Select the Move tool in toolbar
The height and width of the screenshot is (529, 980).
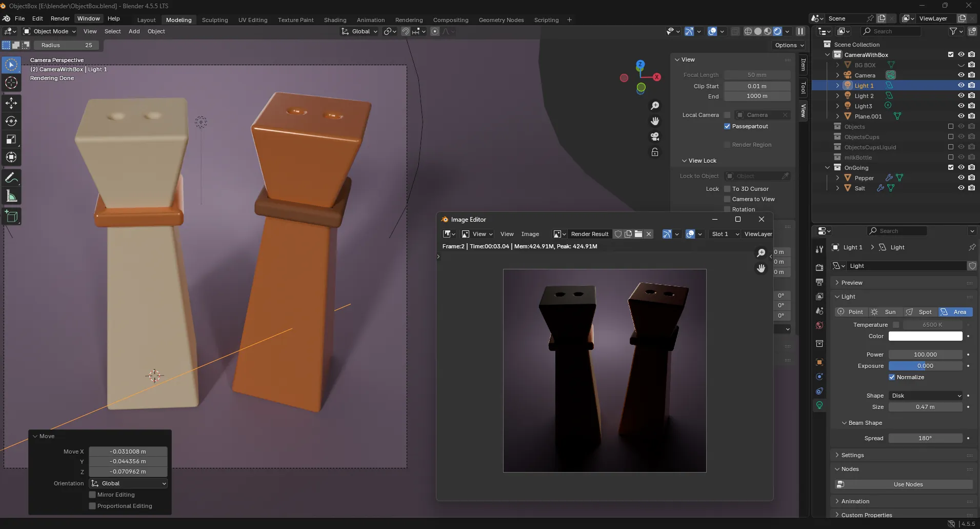click(x=11, y=103)
